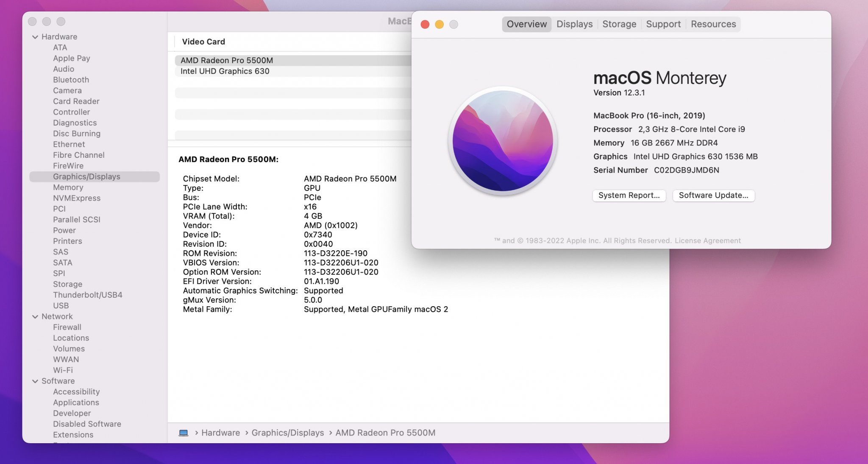The height and width of the screenshot is (464, 868).
Task: Select Printers in the sidebar
Action: tap(68, 241)
